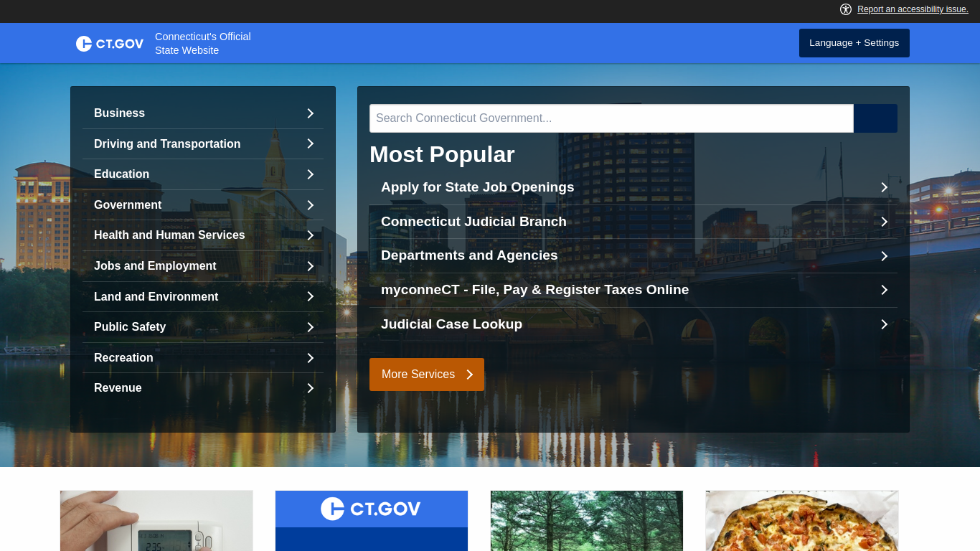The width and height of the screenshot is (980, 551).
Task: Click the arrow next to myconneCT taxes link
Action: (885, 290)
